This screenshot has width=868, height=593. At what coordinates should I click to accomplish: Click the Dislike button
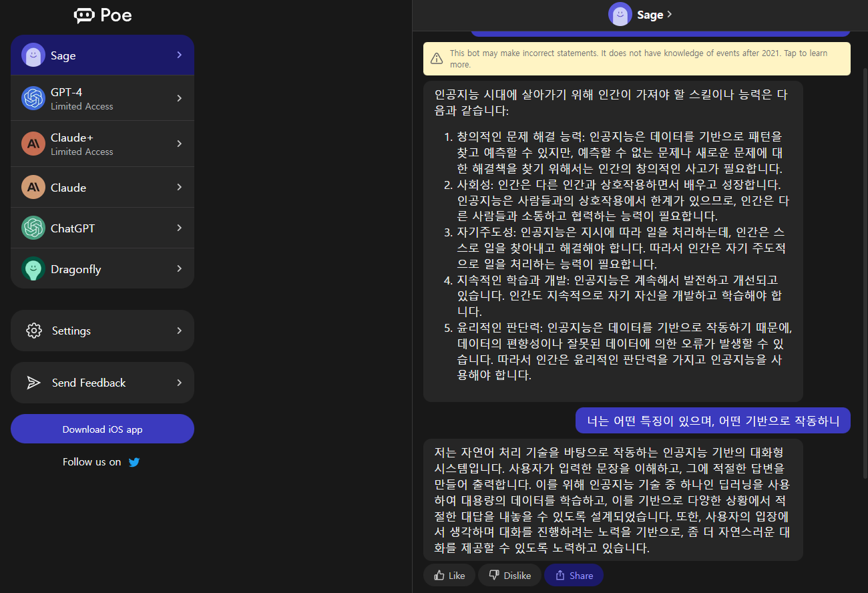[509, 575]
